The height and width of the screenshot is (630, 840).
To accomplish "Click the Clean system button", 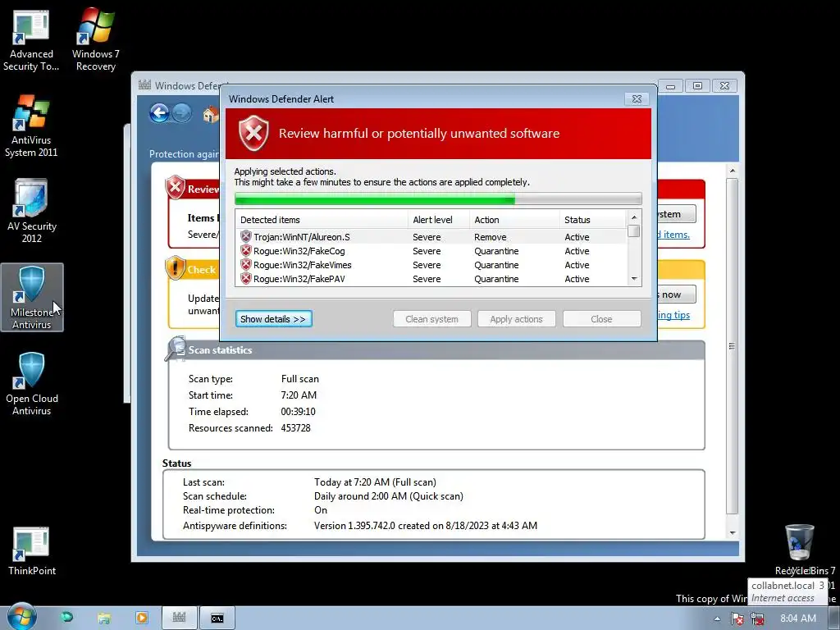I will pos(431,319).
